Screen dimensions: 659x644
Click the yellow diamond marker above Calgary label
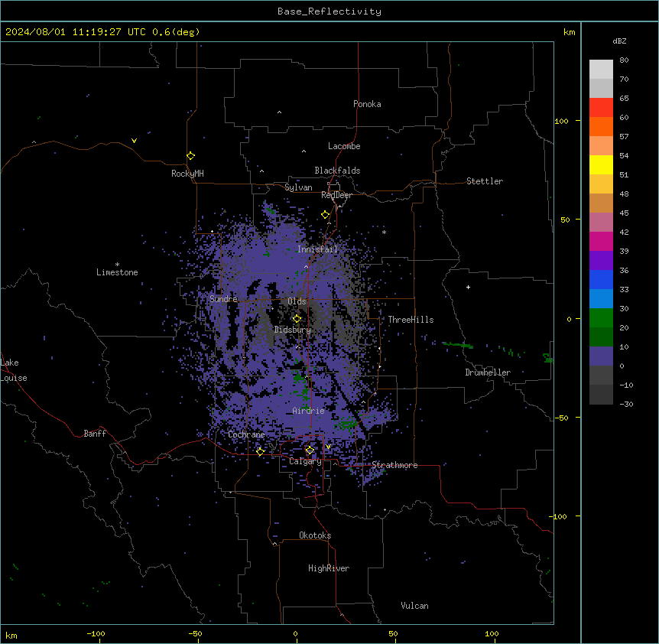click(310, 450)
